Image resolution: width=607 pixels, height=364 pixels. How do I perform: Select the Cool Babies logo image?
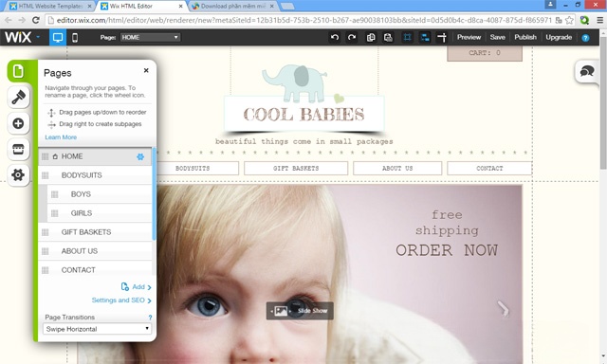(303, 100)
